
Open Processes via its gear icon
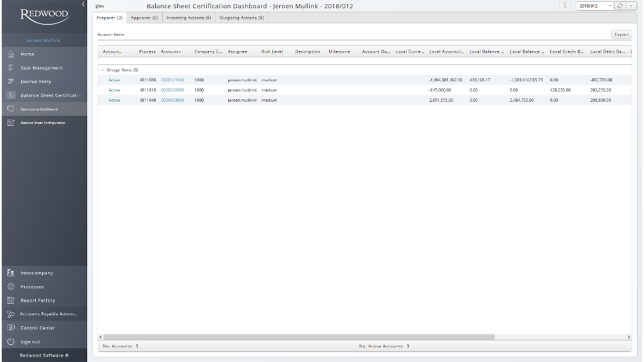click(x=10, y=287)
